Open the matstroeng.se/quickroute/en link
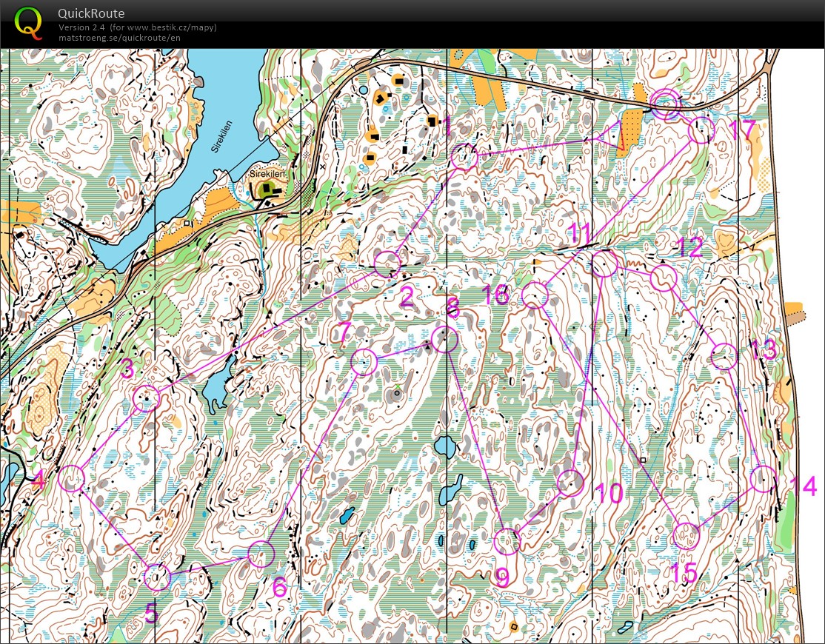 pyautogui.click(x=119, y=37)
